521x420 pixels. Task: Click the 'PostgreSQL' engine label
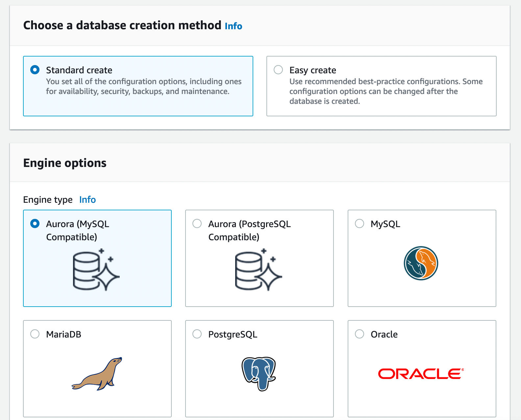point(233,334)
